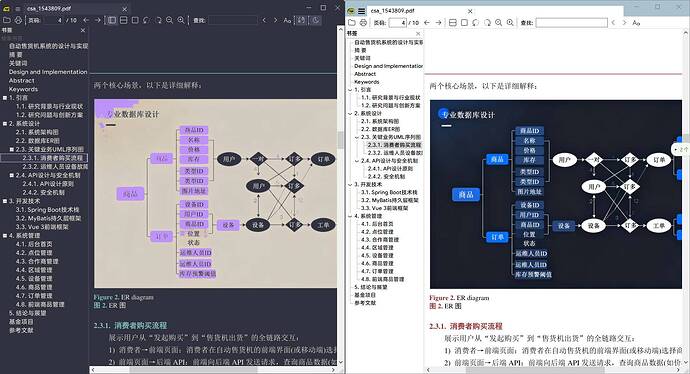Collapse '4. 系统管理' node in dark window
Image resolution: width=690 pixels, height=374 pixels.
pyautogui.click(x=5, y=235)
